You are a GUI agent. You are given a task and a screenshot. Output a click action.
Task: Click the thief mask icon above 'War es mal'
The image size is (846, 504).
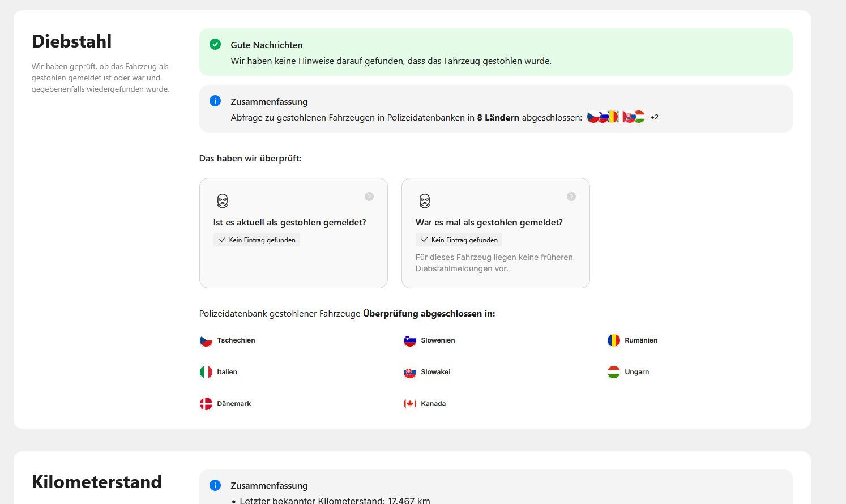click(425, 201)
